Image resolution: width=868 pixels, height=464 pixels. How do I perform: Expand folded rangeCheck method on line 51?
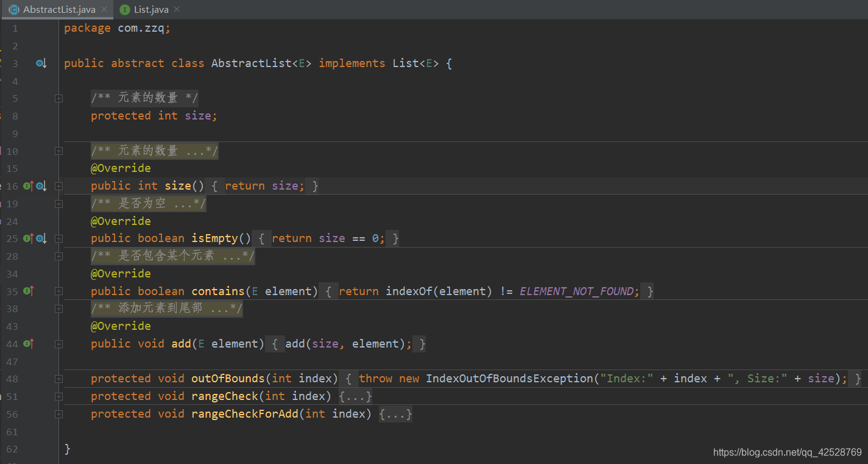58,396
